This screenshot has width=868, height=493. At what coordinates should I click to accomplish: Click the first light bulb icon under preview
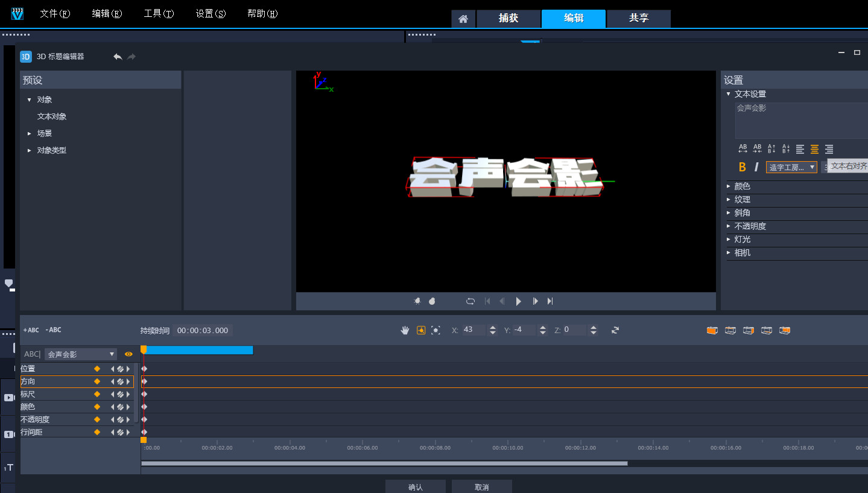417,301
